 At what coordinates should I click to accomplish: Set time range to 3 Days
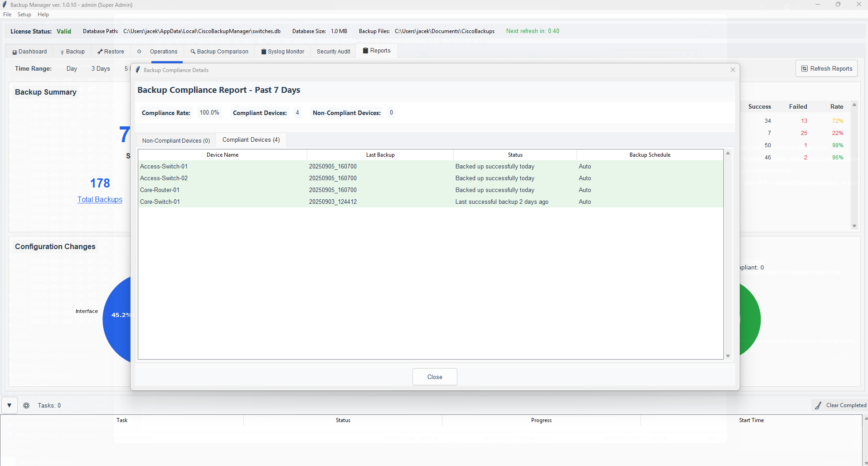[x=101, y=68]
